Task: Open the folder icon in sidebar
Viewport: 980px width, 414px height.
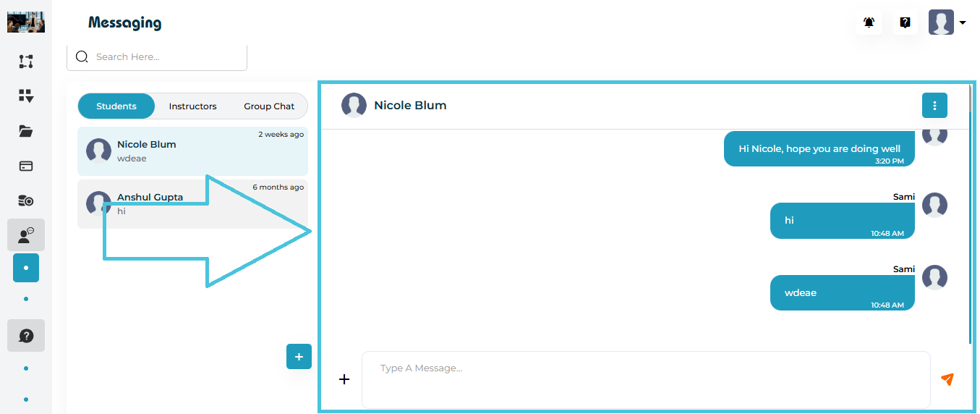Action: (x=26, y=131)
